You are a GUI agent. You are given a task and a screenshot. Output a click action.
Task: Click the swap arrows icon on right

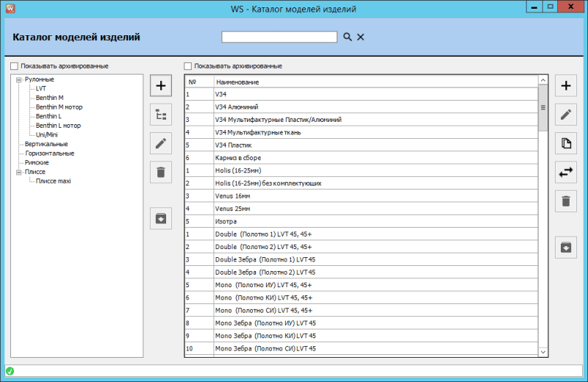(x=565, y=173)
